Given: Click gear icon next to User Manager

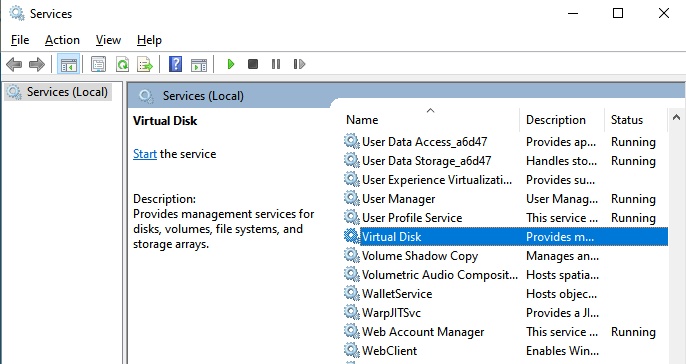Looking at the screenshot, I should coord(351,198).
